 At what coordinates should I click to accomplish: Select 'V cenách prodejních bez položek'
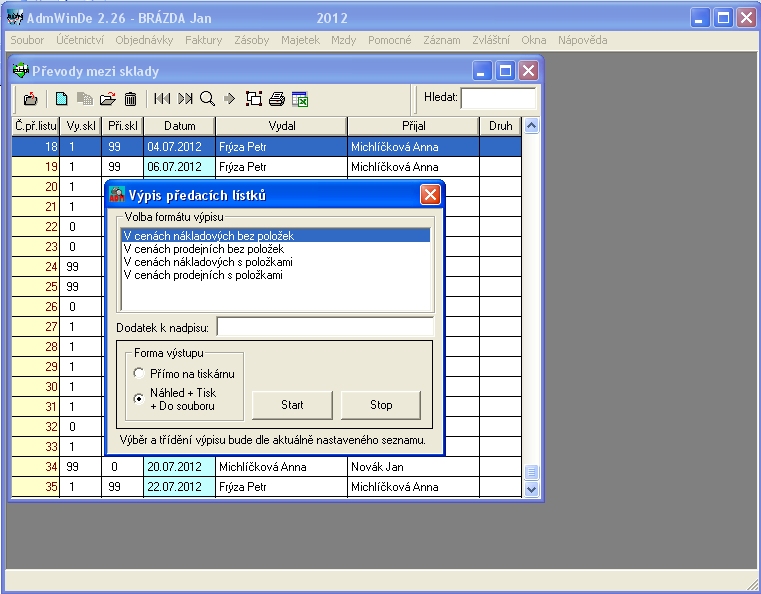276,249
